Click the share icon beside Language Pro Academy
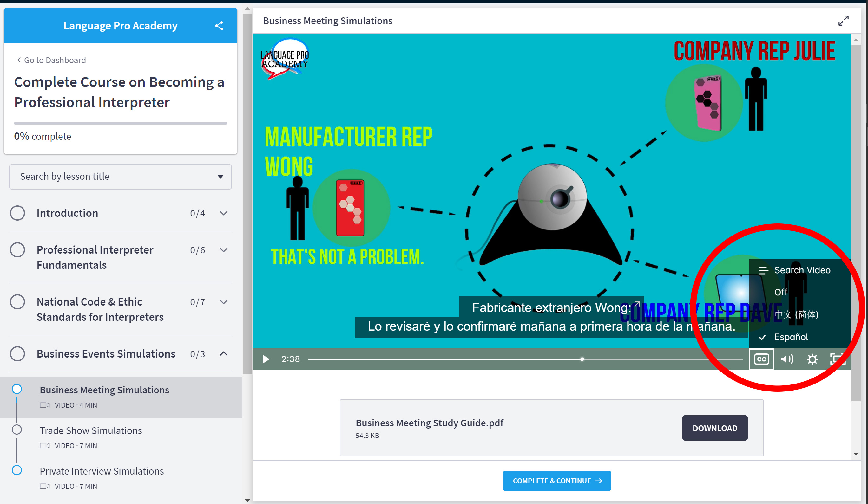The width and height of the screenshot is (868, 504). tap(219, 26)
